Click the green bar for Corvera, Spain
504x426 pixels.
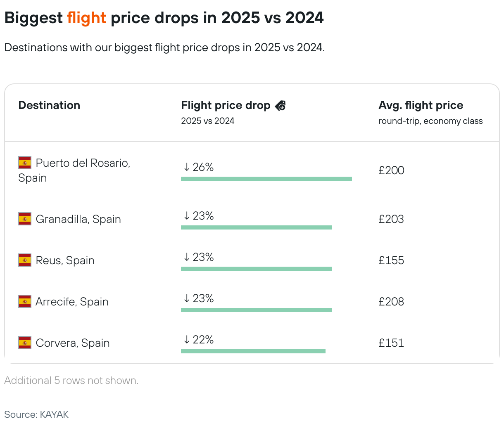pos(253,351)
